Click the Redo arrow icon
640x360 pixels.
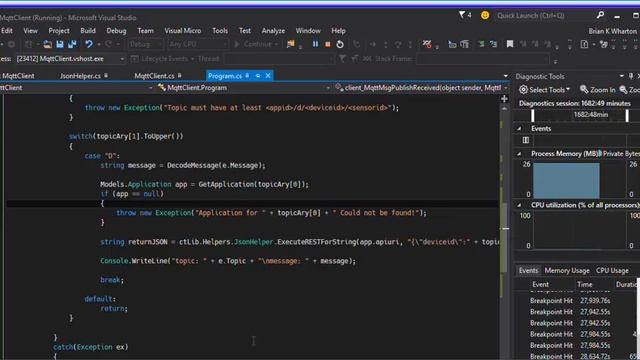[109, 44]
